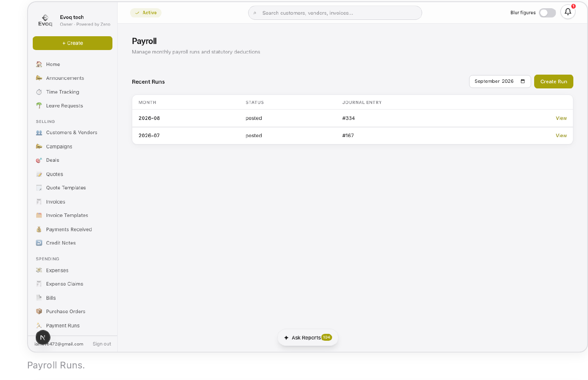This screenshot has height=380, width=588.
Task: Click the 2026-08 month cell
Action: (149, 118)
